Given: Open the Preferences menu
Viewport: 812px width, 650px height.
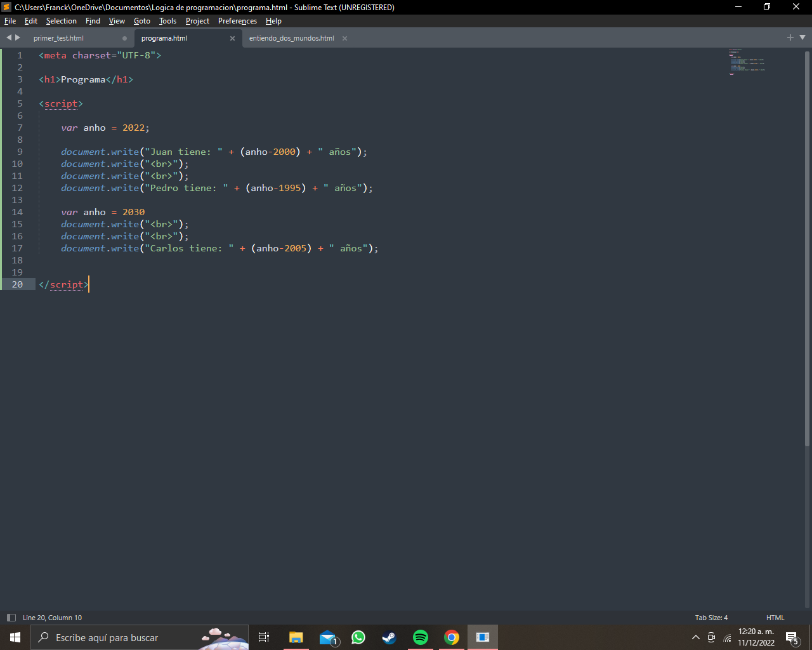Looking at the screenshot, I should [x=237, y=21].
